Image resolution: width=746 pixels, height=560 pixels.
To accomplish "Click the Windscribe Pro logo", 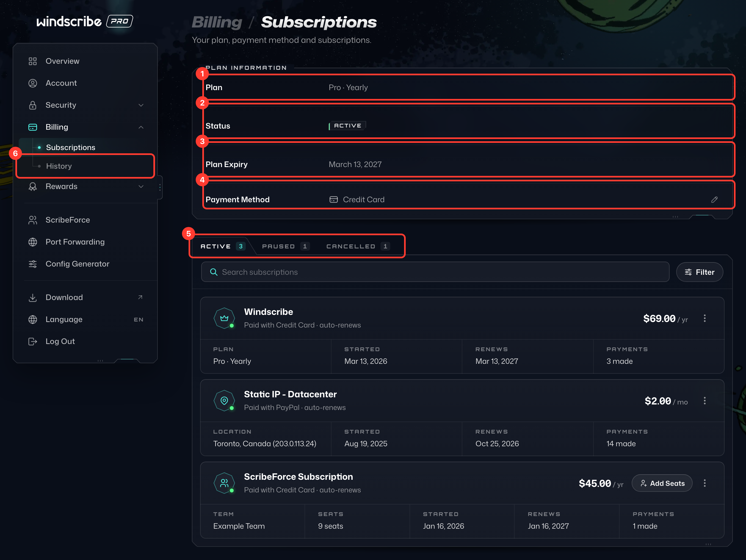I will coord(85,21).
